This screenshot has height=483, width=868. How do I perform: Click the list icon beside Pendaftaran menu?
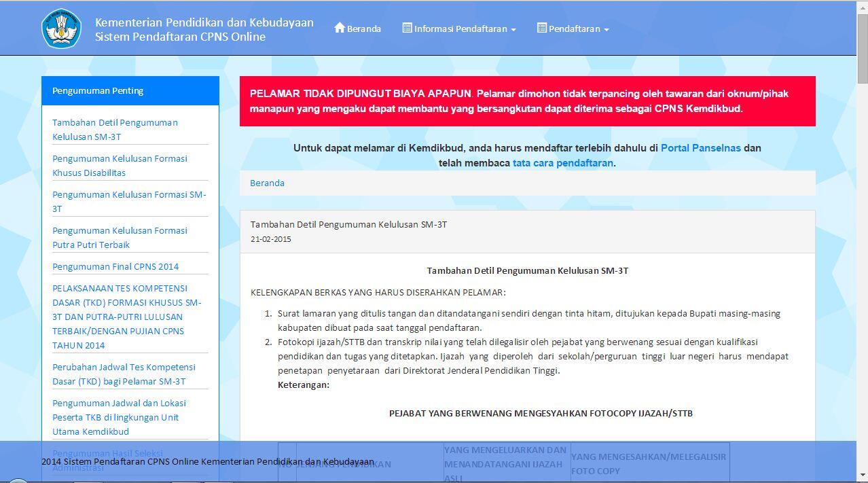(541, 28)
